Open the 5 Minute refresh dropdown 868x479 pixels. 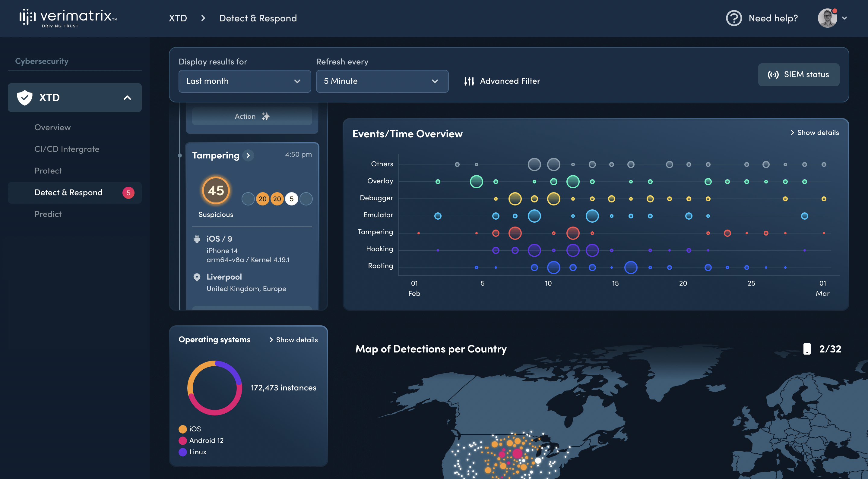[382, 81]
